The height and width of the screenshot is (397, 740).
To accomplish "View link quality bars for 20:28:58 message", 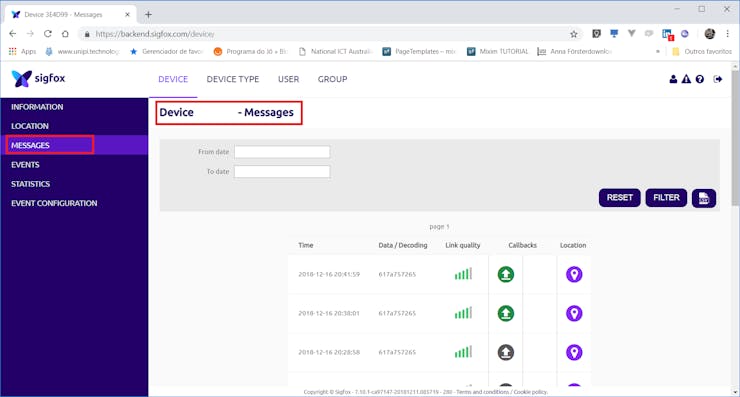I will 463,352.
